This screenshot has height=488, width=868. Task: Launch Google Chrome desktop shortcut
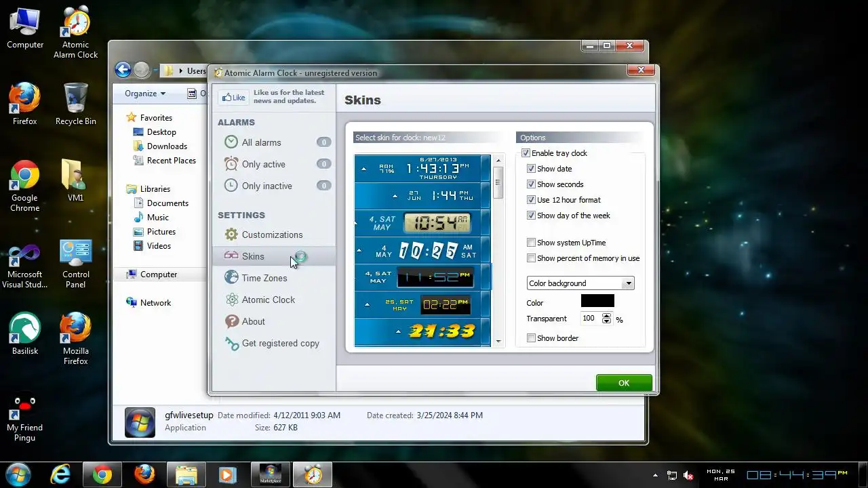25,186
